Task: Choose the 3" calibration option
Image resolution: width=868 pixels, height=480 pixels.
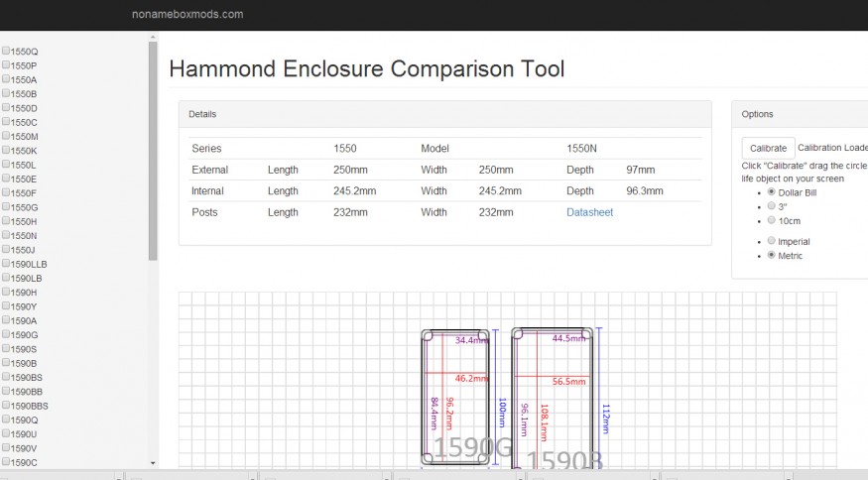Action: coord(771,205)
